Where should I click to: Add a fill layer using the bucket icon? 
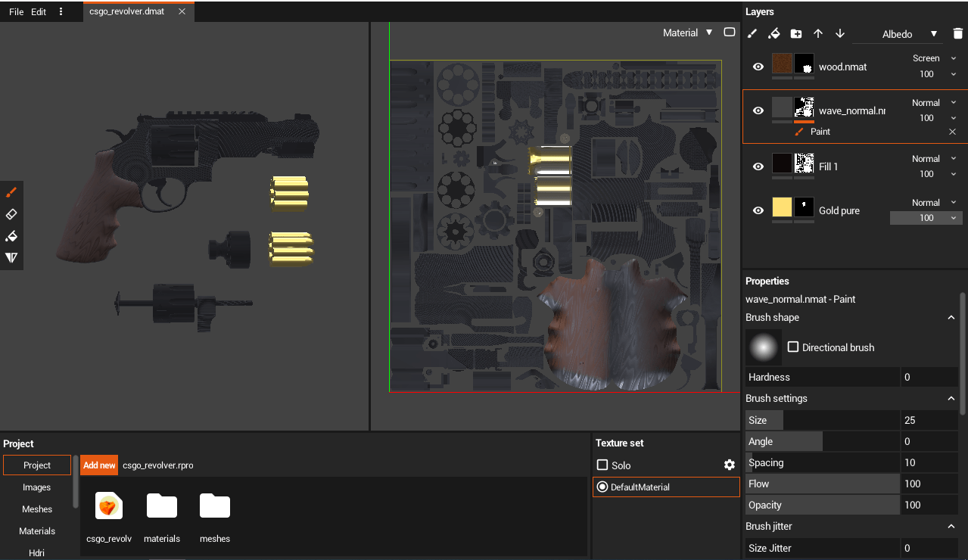pos(773,33)
